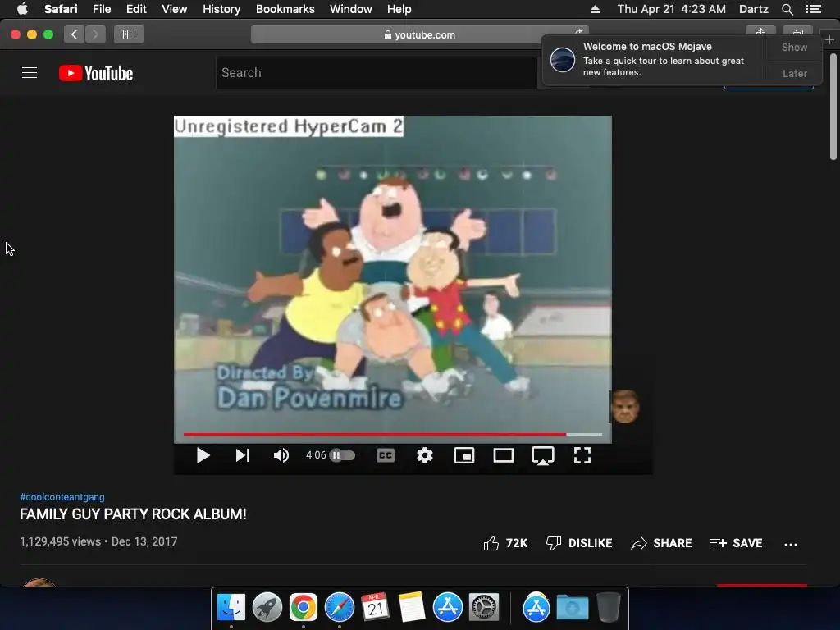Open Google Chrome from the Dock
This screenshot has width=840, height=630.
tap(304, 608)
